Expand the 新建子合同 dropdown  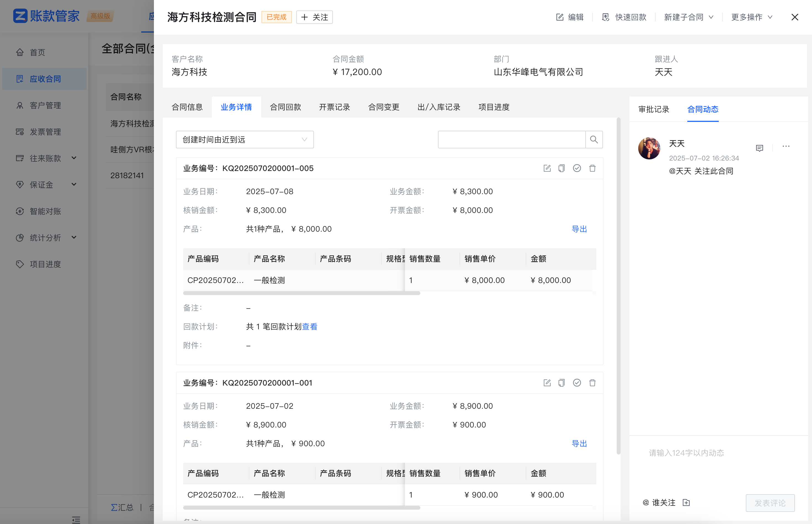[x=689, y=17]
